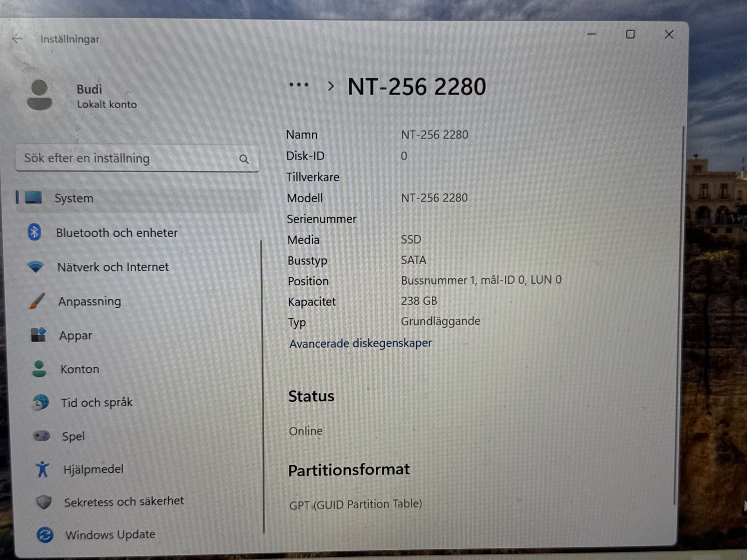Click the NT-256 2280 page title

(417, 87)
